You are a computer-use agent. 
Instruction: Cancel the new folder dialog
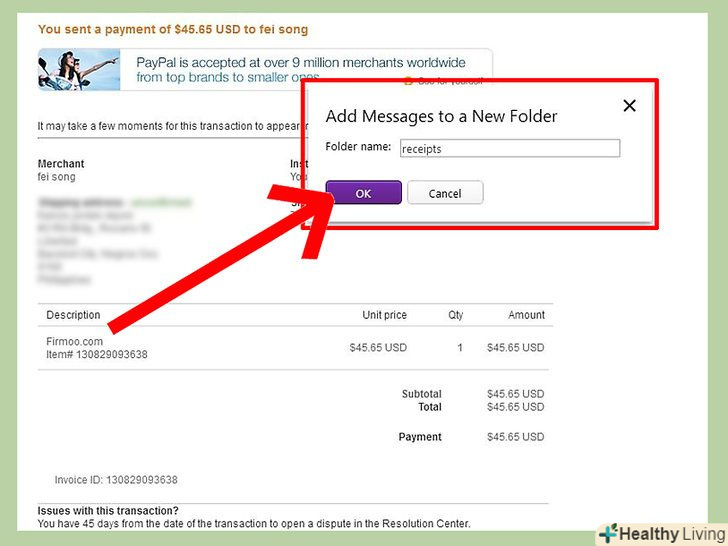445,193
